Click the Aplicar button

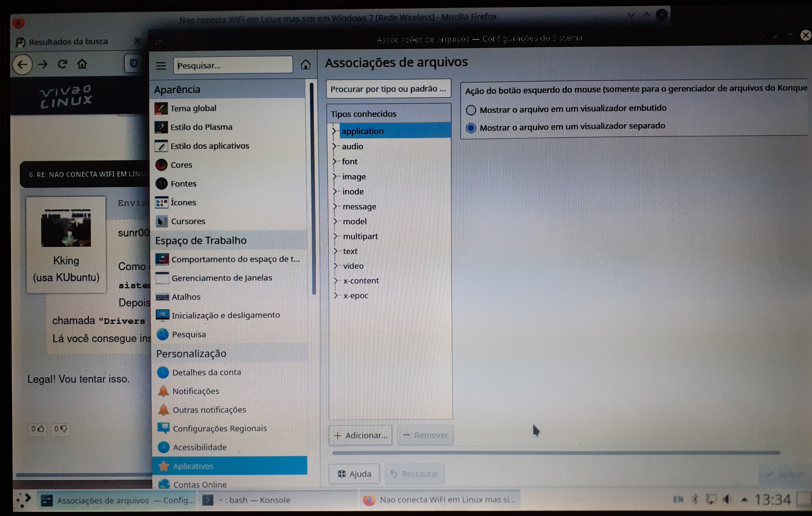785,474
